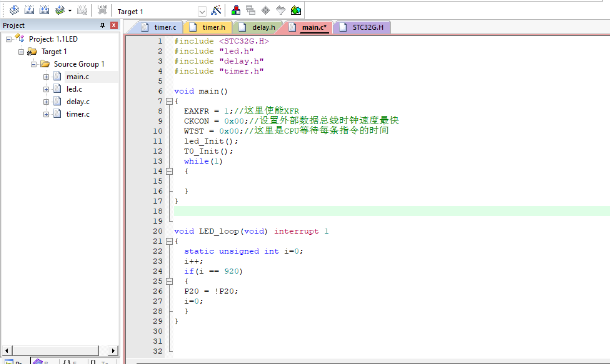Click the Project: 1.1LED project icon

tap(20, 38)
